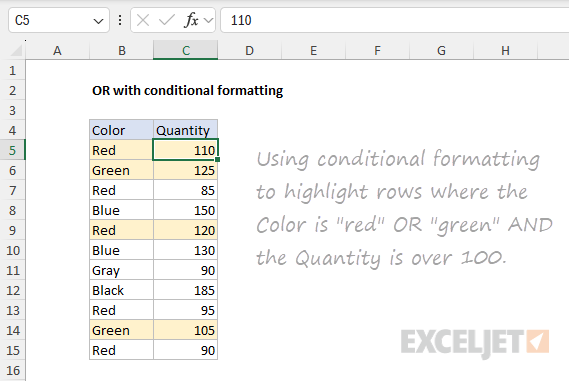Select row 7 header
Image resolution: width=569 pixels, height=381 pixels.
pos(13,190)
